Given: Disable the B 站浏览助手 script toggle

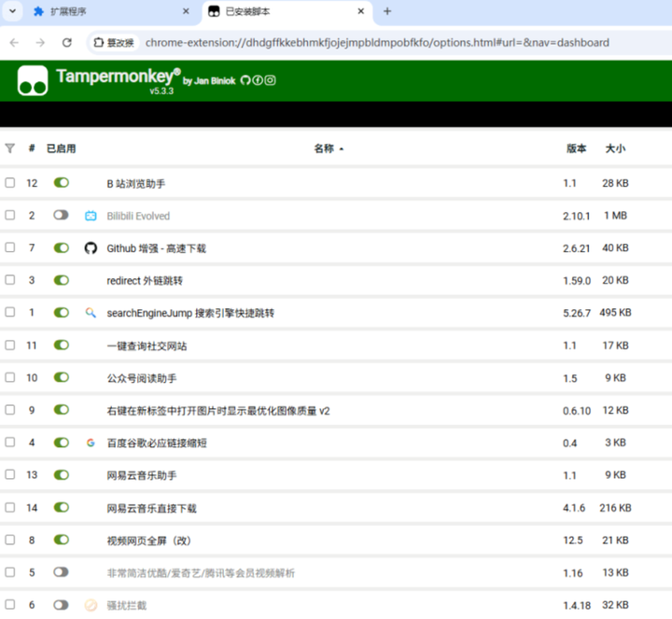Looking at the screenshot, I should pos(62,183).
